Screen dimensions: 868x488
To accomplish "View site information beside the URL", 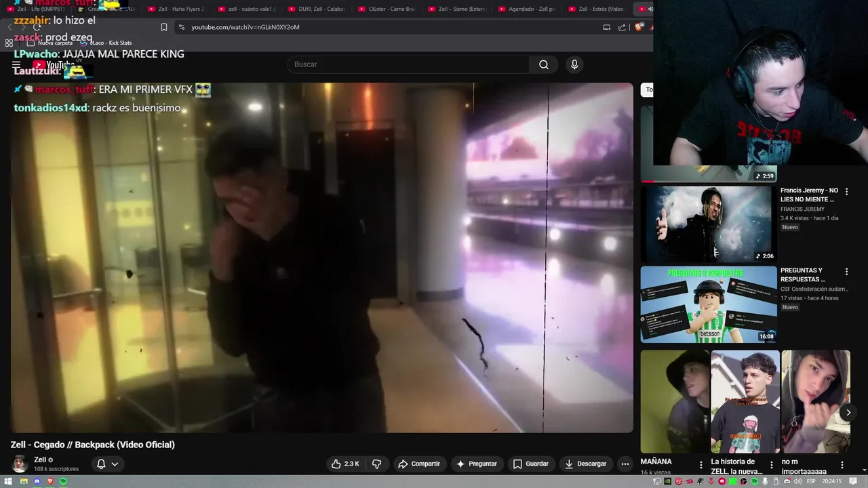I will tap(180, 27).
